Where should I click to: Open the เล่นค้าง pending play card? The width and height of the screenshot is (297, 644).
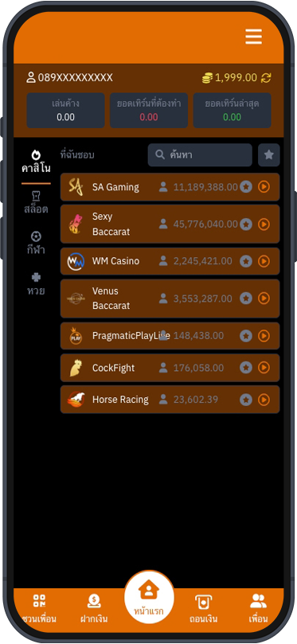[66, 111]
